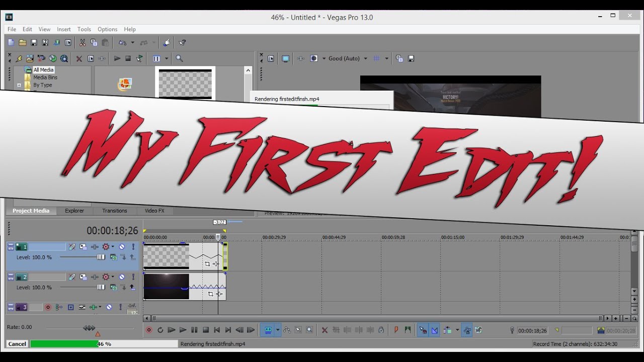Select the Envelope Edit tool

tap(287, 330)
